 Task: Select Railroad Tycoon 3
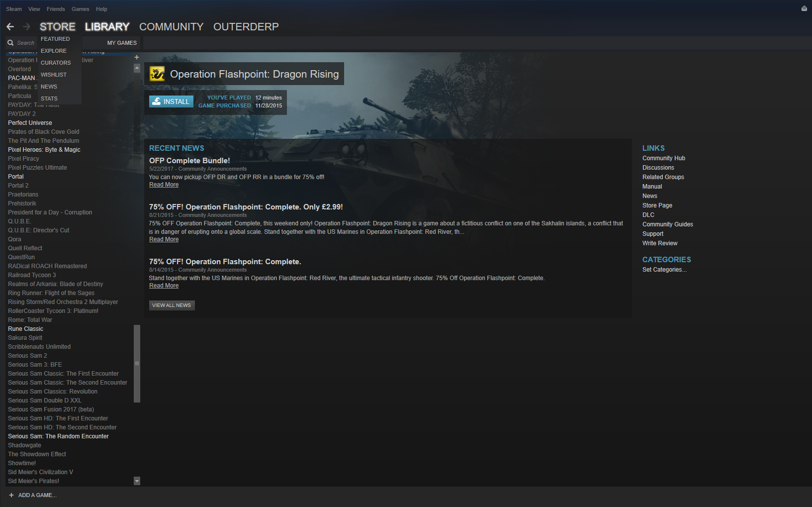[32, 275]
